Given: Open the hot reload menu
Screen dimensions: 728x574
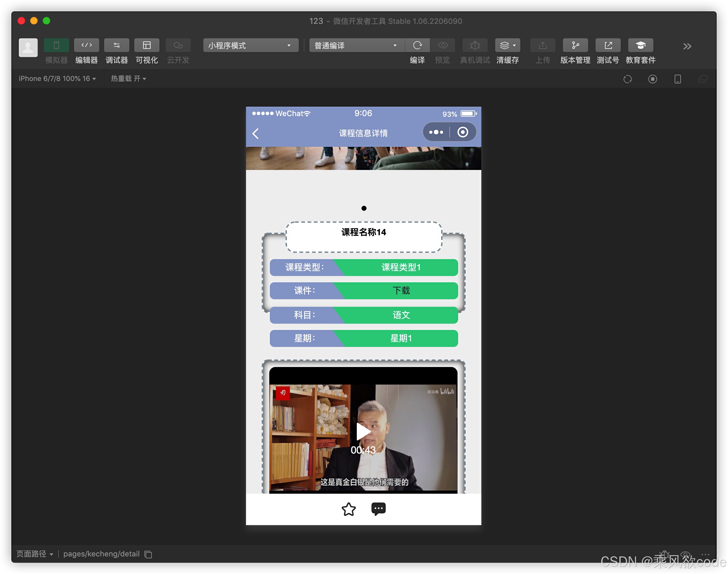Looking at the screenshot, I should (x=128, y=79).
